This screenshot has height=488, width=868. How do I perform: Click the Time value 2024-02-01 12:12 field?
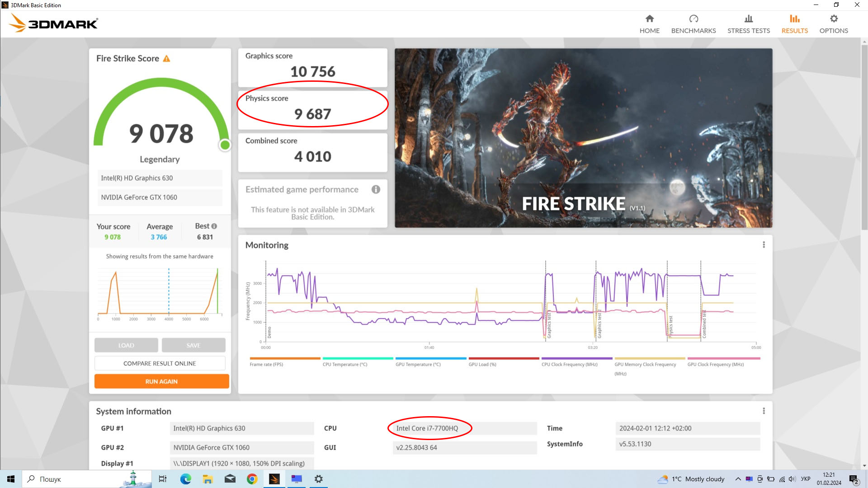click(x=687, y=428)
